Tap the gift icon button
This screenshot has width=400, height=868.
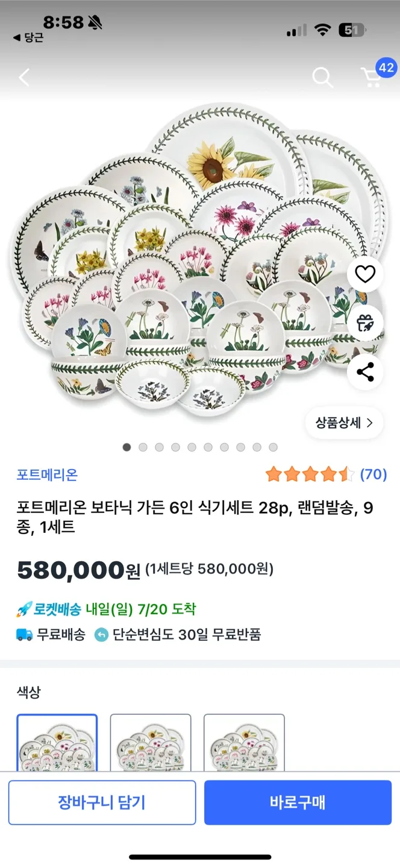[x=365, y=324]
